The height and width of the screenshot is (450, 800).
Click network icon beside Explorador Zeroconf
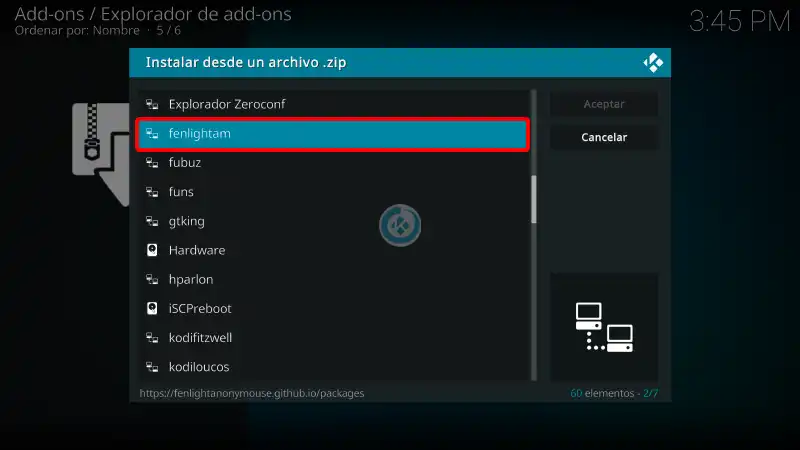coord(152,104)
